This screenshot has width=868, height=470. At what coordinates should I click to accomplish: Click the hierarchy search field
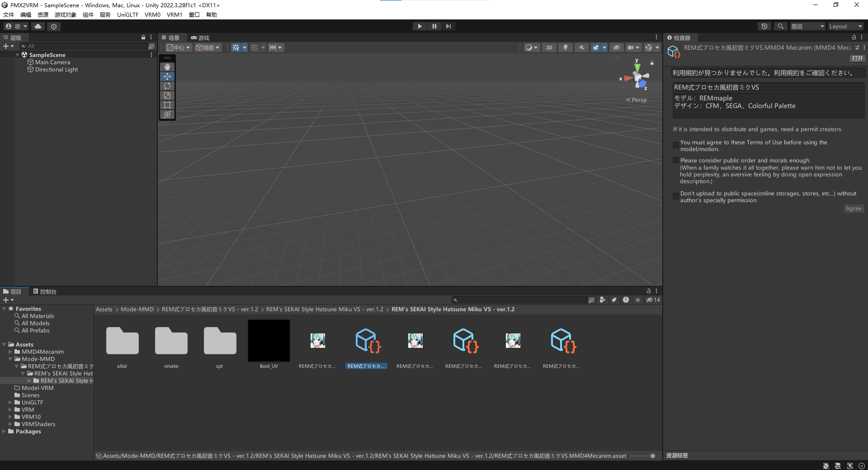pos(84,46)
